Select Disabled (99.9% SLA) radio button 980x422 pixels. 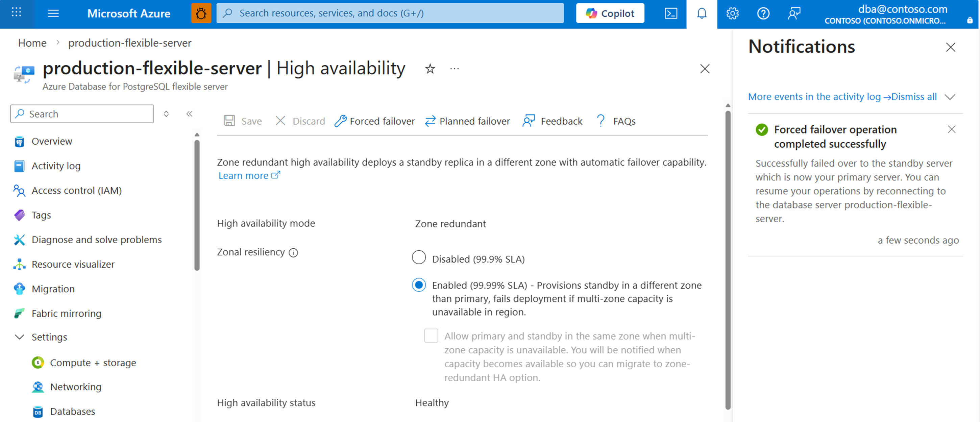coord(418,257)
